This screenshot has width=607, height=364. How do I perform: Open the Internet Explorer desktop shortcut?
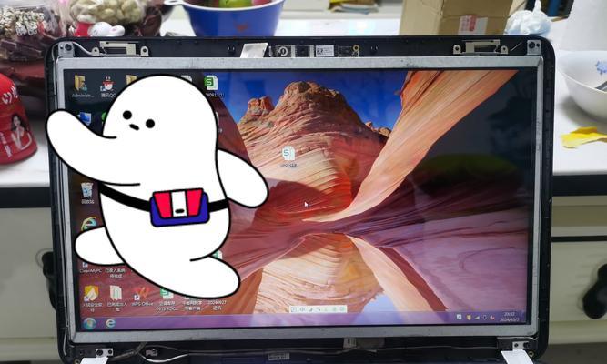coord(90,224)
